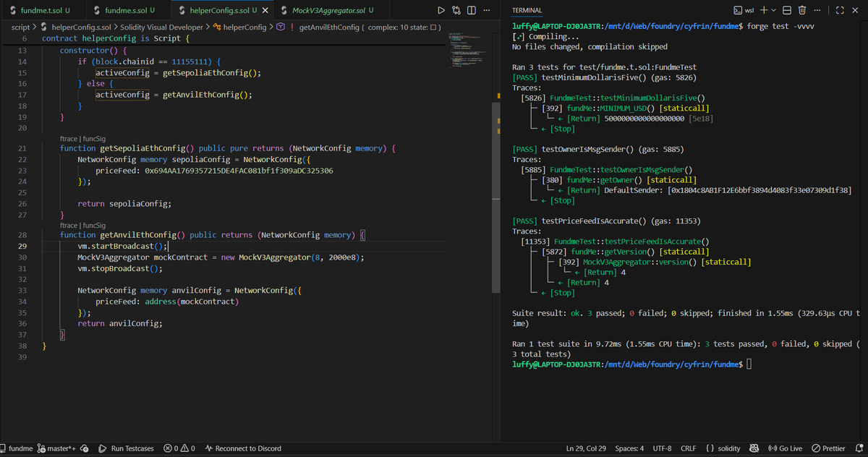Select solidity language mode
The width and height of the screenshot is (868, 457).
(723, 448)
